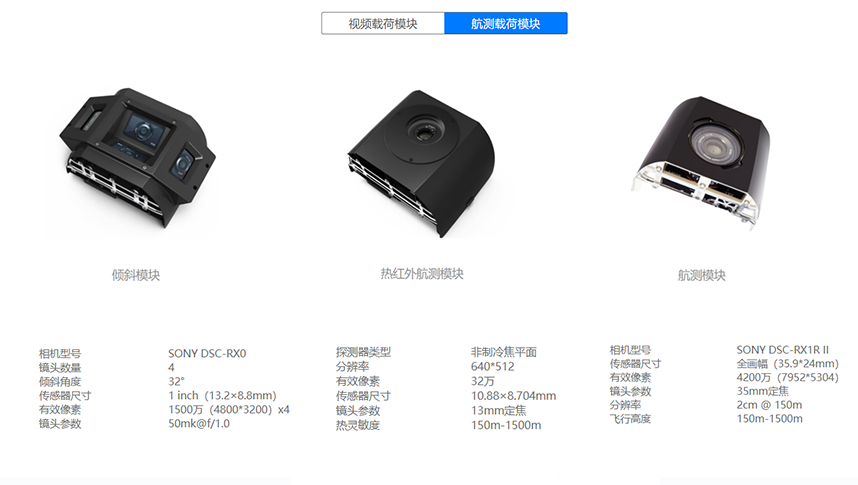
Task: Click the 热红外航测模块 product image
Action: (x=421, y=163)
